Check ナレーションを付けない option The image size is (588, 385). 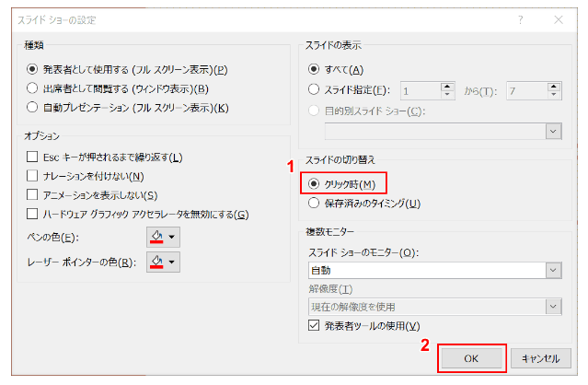point(33,176)
